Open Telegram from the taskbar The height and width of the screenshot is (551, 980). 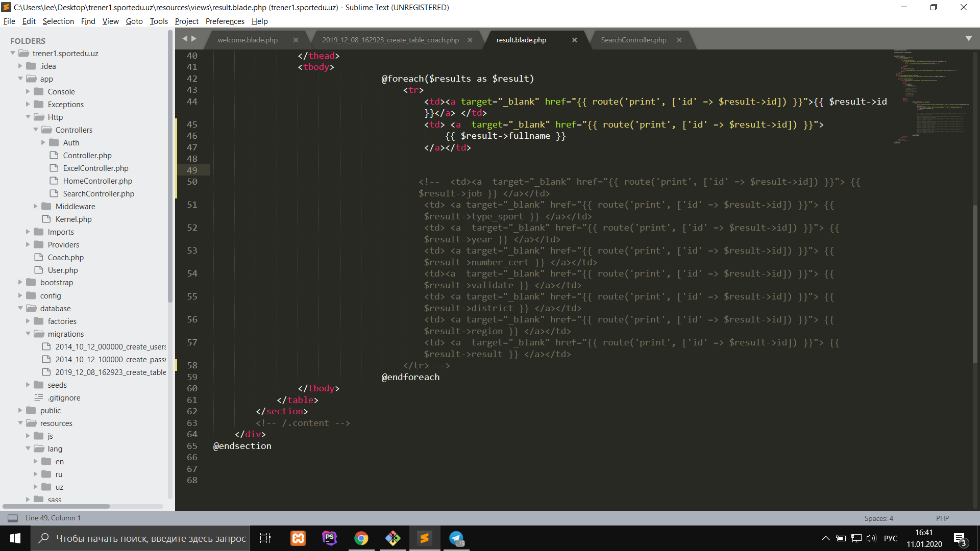(x=456, y=538)
